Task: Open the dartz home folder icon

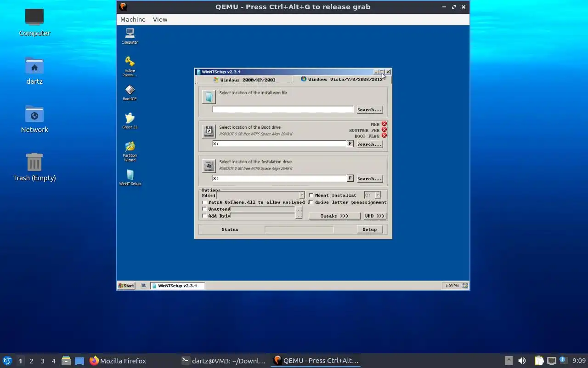Action: 34,71
